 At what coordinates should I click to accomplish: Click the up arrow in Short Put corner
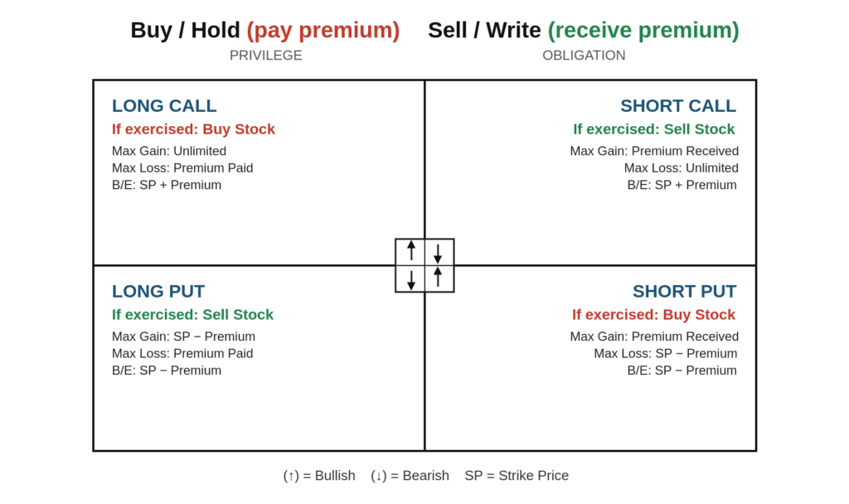point(438,277)
